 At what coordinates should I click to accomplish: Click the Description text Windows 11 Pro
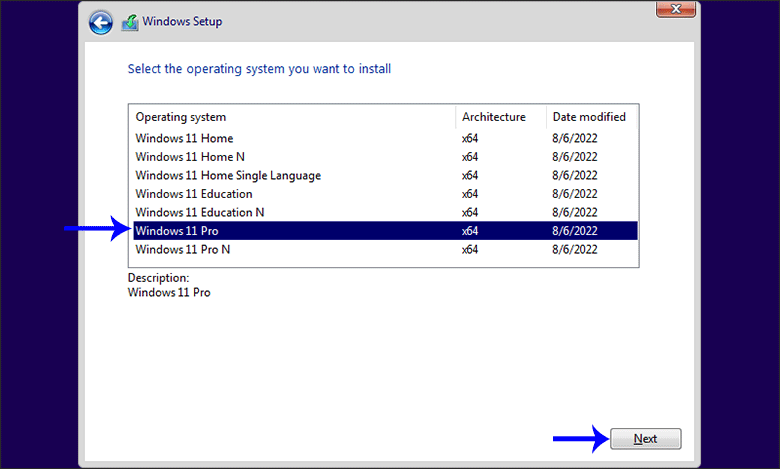[169, 292]
